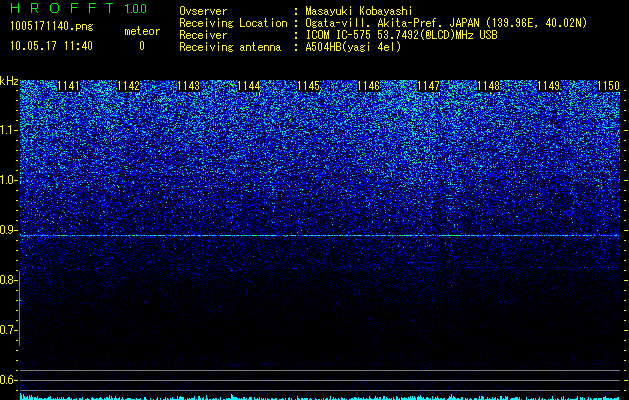The height and width of the screenshot is (400, 629).
Task: Click time marker 1150
Action: 609,86
